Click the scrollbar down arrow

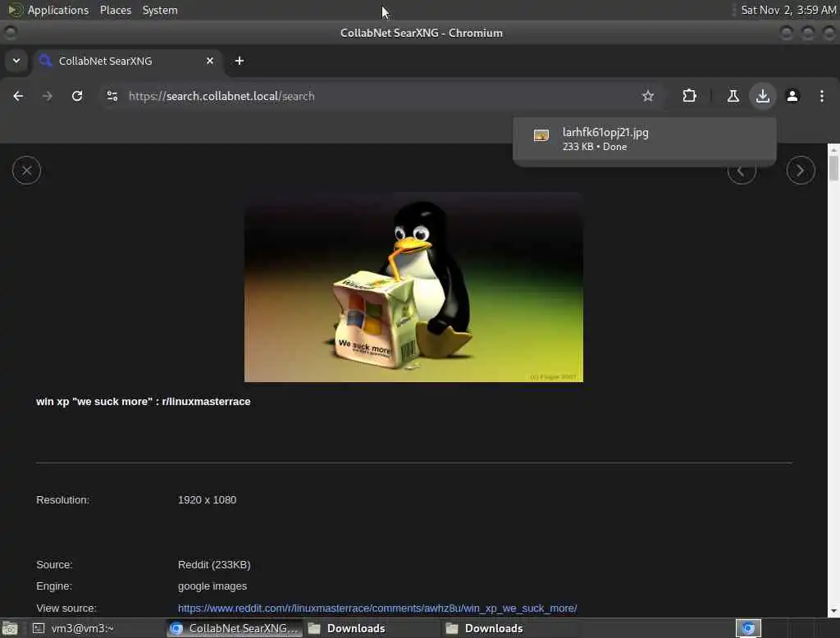pos(833,611)
